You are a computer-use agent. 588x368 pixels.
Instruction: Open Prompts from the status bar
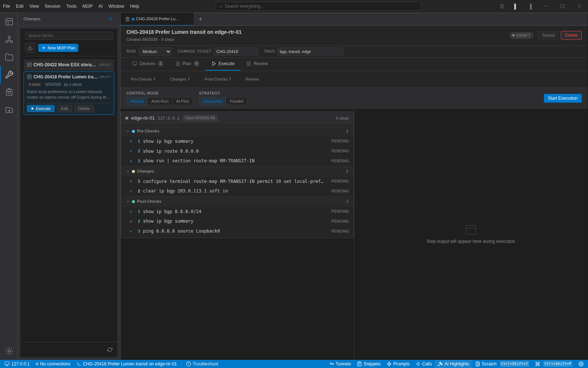coord(398,364)
